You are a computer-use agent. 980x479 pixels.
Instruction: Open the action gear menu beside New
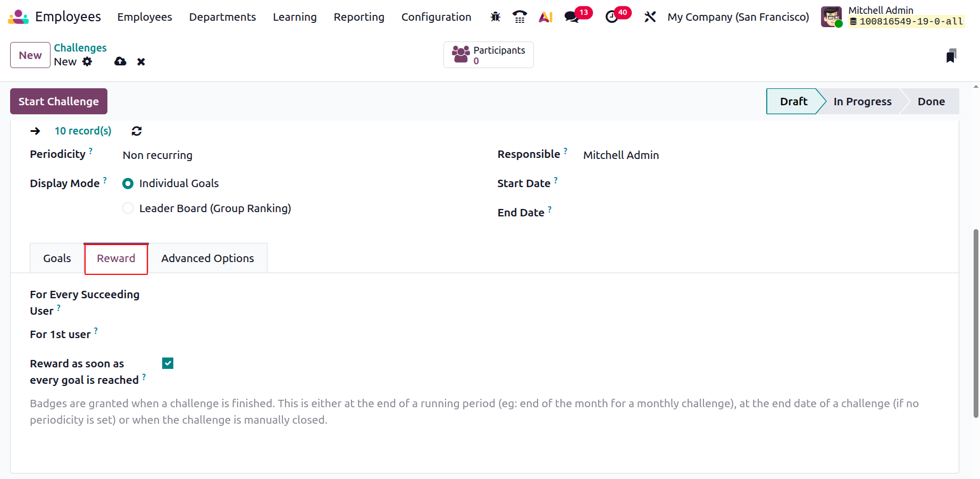(87, 62)
